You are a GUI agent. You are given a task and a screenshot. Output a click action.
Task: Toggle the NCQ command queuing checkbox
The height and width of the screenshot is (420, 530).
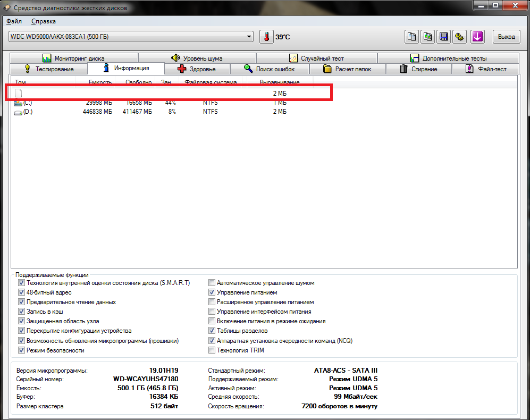(212, 341)
